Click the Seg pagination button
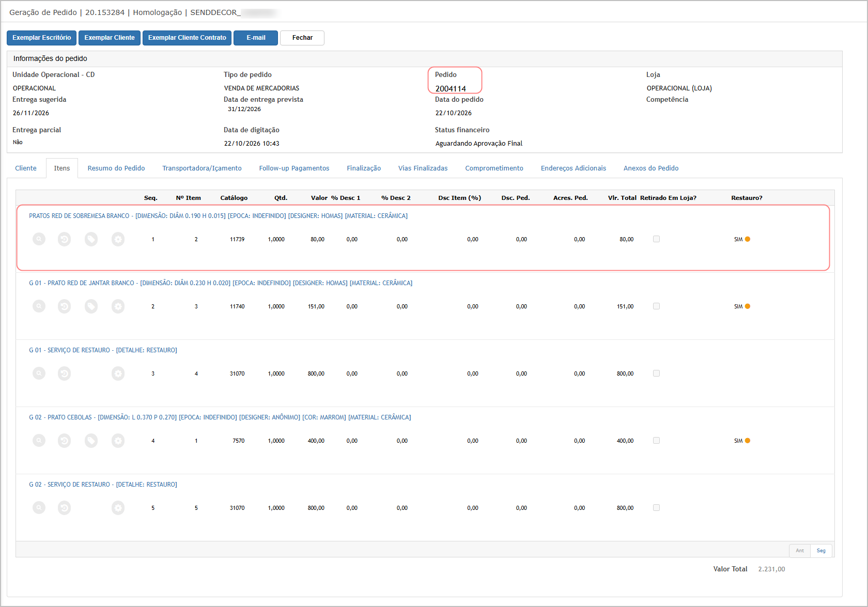The height and width of the screenshot is (607, 868). point(821,551)
